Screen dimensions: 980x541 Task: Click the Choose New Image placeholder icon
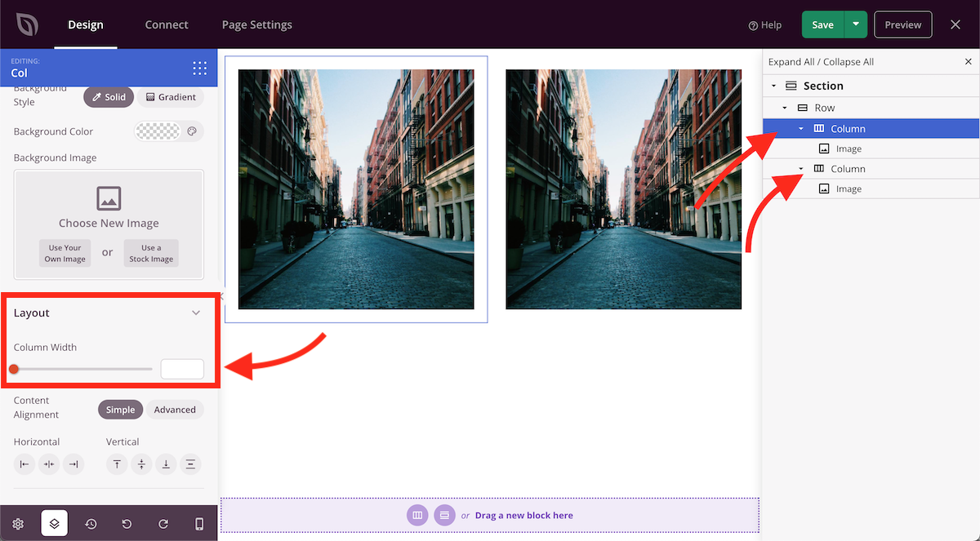pyautogui.click(x=109, y=198)
